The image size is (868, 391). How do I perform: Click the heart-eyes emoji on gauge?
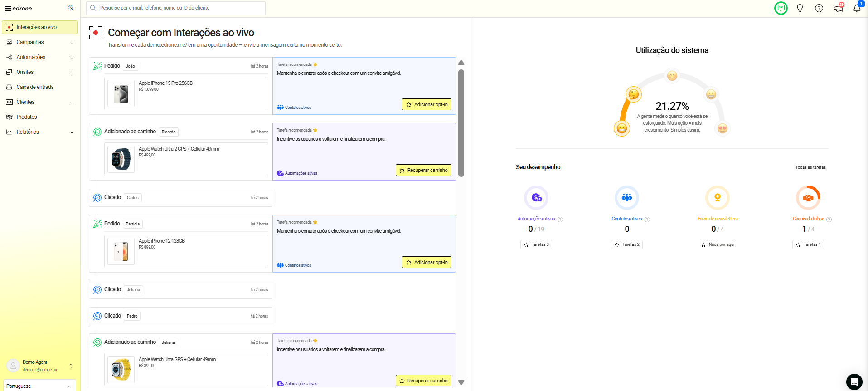723,128
